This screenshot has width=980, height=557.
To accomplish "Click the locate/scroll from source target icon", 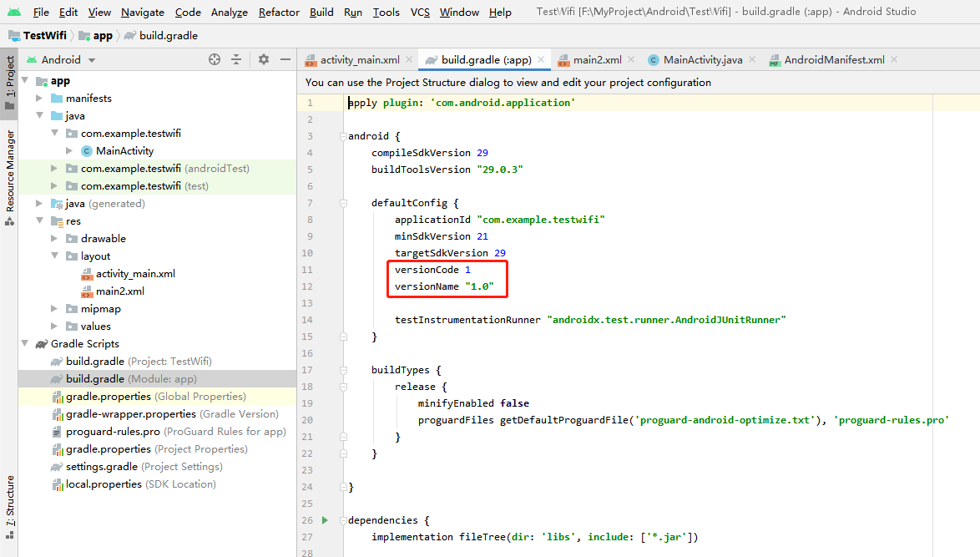I will tap(215, 59).
